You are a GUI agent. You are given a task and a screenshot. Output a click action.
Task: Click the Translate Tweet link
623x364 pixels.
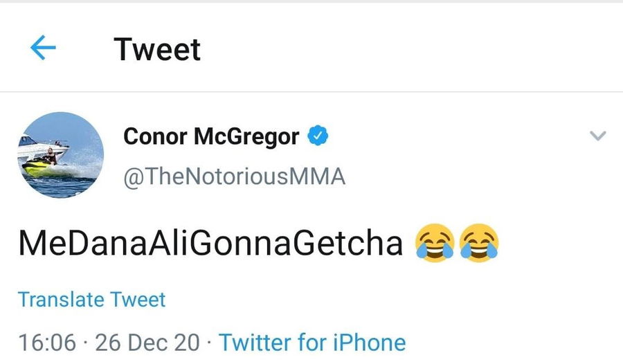(x=91, y=300)
